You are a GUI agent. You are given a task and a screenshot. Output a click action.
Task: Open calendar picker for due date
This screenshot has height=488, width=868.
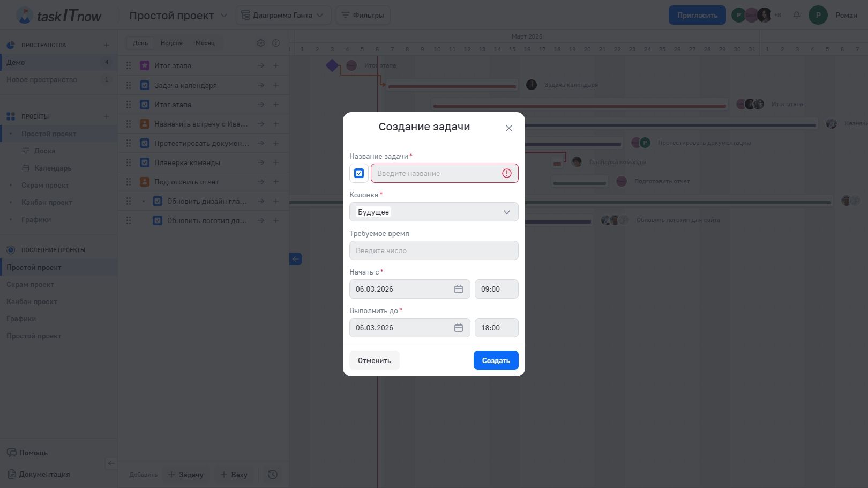coord(459,328)
